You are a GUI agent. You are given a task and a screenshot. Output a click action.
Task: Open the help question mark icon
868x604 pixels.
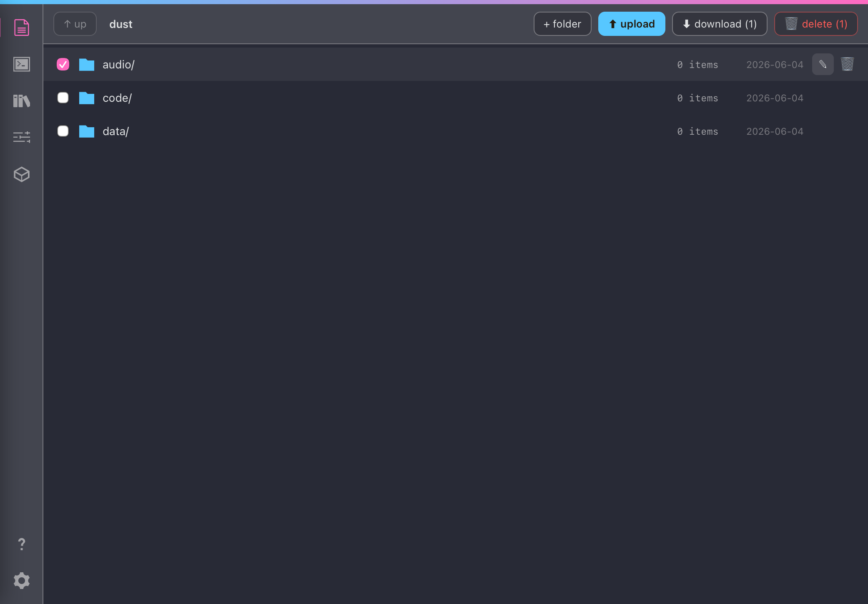[22, 544]
